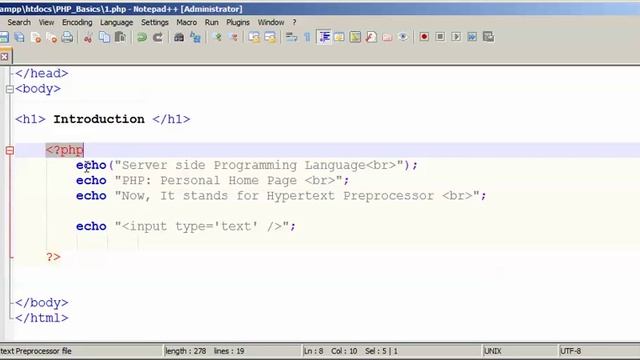Viewport: 640px width, 360px height.
Task: Start macro recording with red button
Action: [x=424, y=37]
